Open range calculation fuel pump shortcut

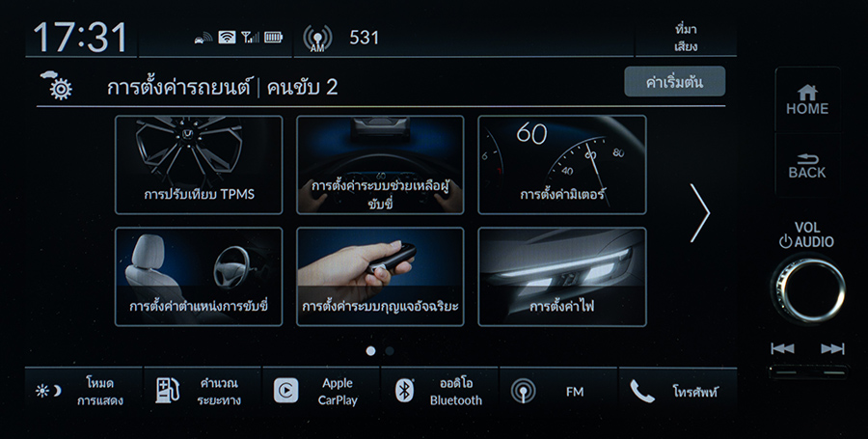tap(203, 392)
